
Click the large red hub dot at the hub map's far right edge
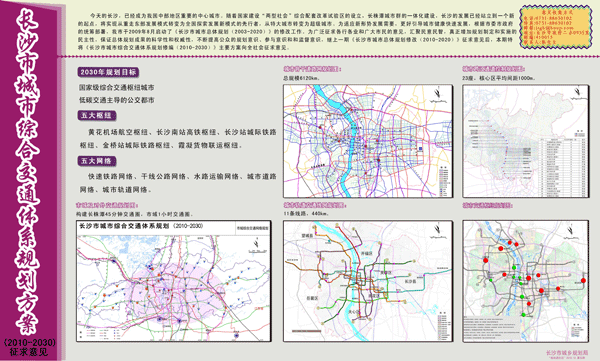pos(583,281)
